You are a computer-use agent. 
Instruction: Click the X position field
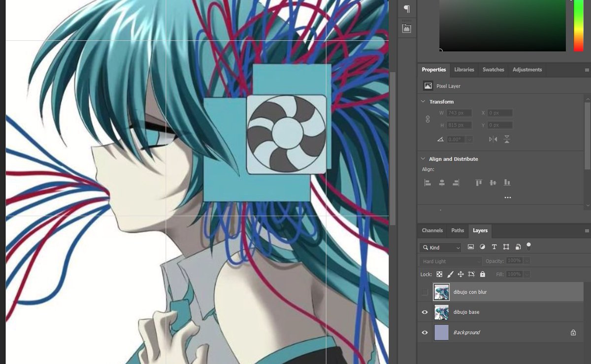[500, 113]
